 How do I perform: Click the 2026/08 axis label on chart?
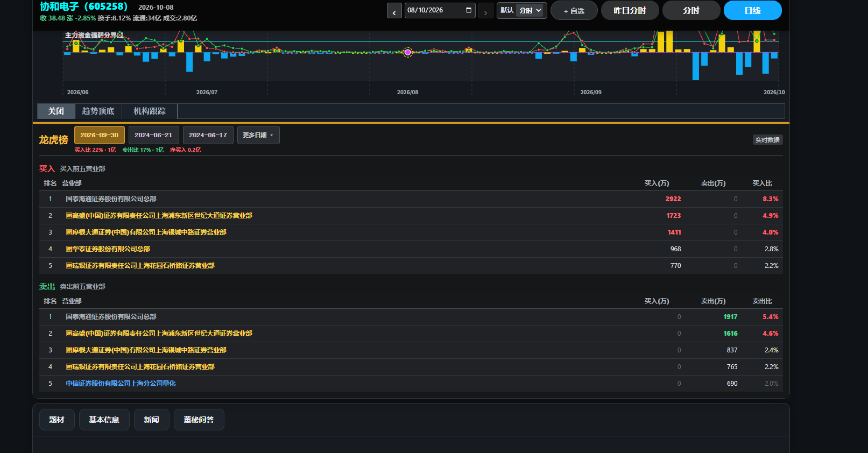(x=407, y=93)
